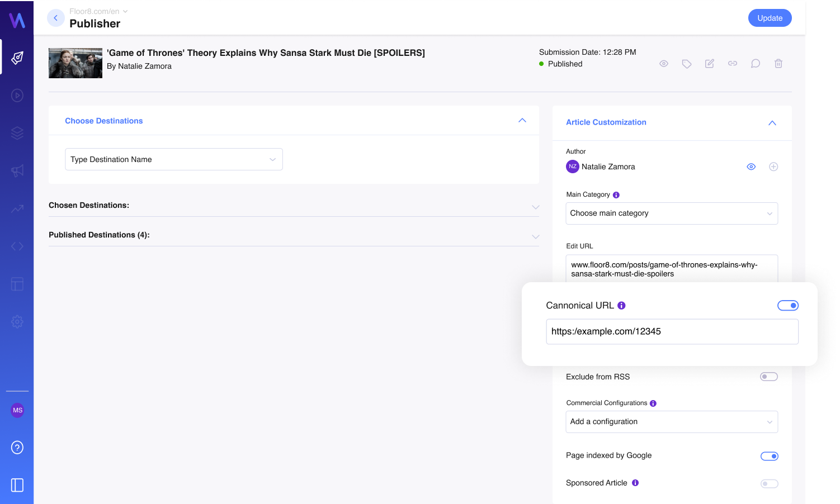
Task: Click the NZ author avatar badge
Action: (573, 167)
